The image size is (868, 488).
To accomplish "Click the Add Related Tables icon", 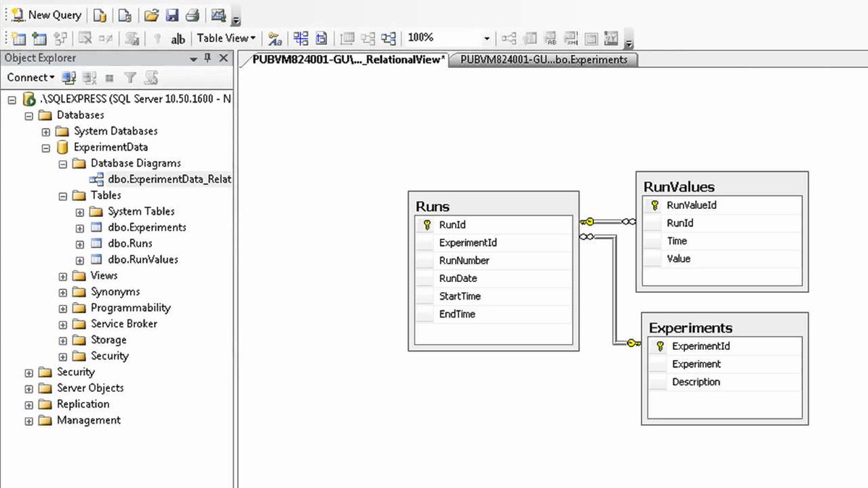I will pyautogui.click(x=61, y=38).
